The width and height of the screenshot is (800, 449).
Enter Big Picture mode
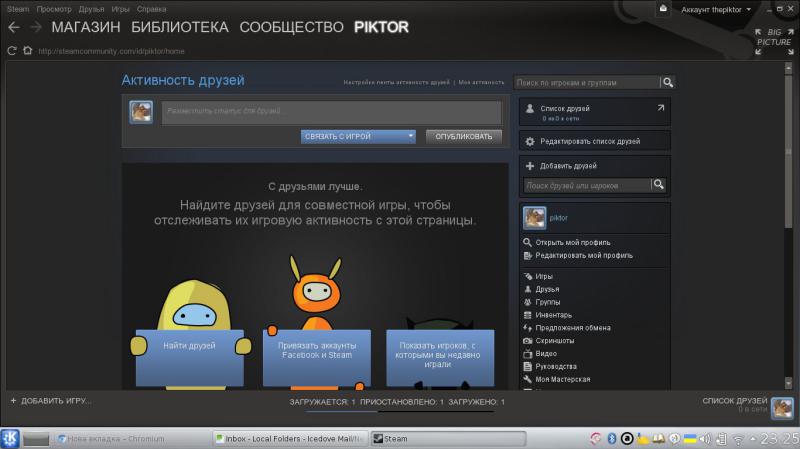pos(774,41)
